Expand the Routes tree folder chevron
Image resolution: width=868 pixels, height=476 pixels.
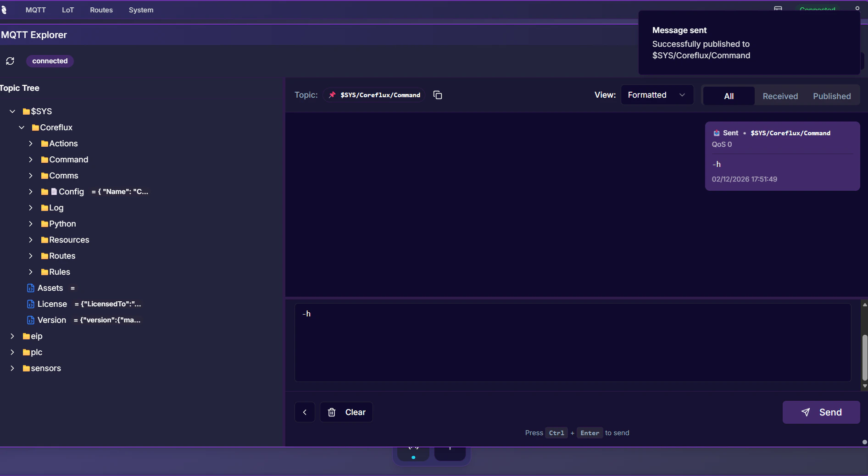[x=31, y=256]
